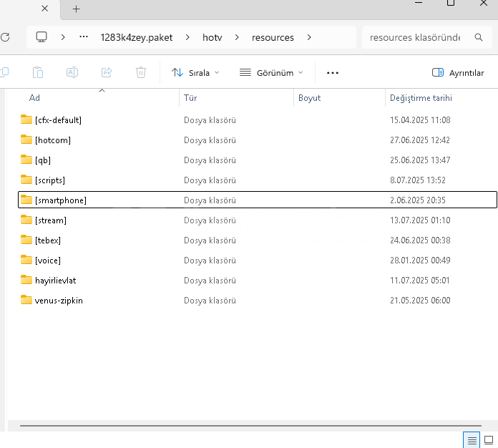The height and width of the screenshot is (448, 498).
Task: Expand the chevron after resources in path
Action: tap(309, 37)
